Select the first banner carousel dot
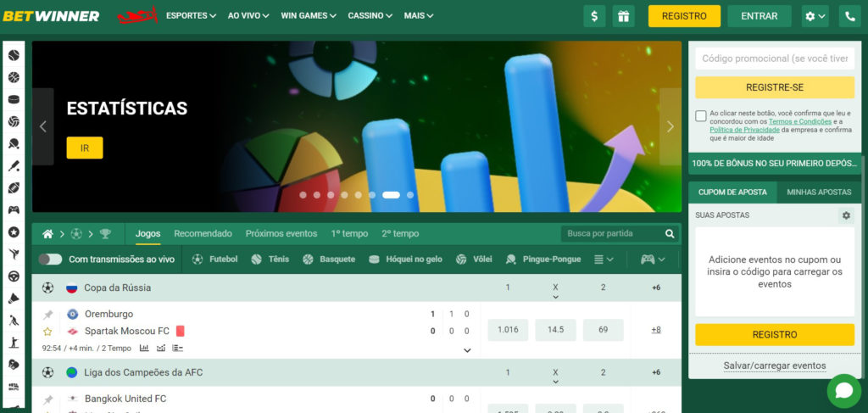The height and width of the screenshot is (413, 868). pos(303,195)
